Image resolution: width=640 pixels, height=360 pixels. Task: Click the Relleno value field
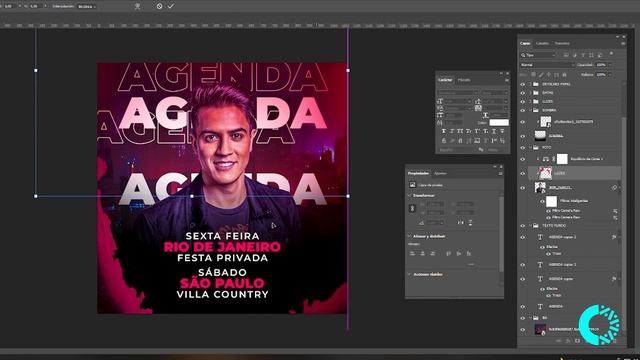click(601, 75)
